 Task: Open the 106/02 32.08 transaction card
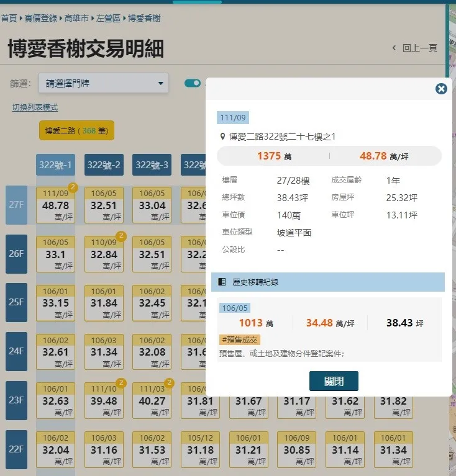[152, 352]
